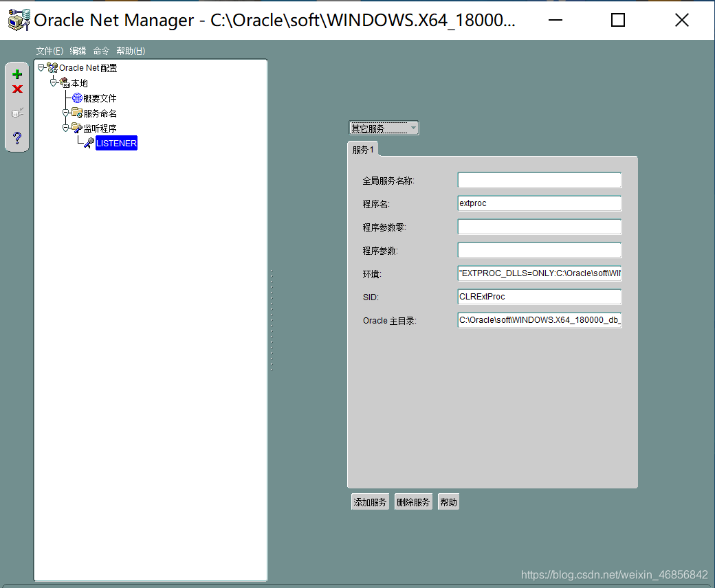Collapse the Oracle Net配置 root node
The width and height of the screenshot is (715, 588).
tap(41, 67)
